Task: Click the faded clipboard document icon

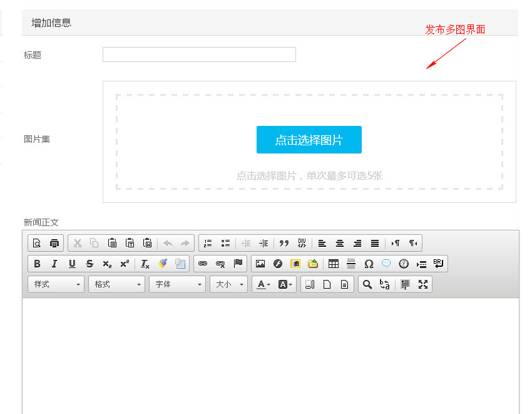Action: click(180, 264)
